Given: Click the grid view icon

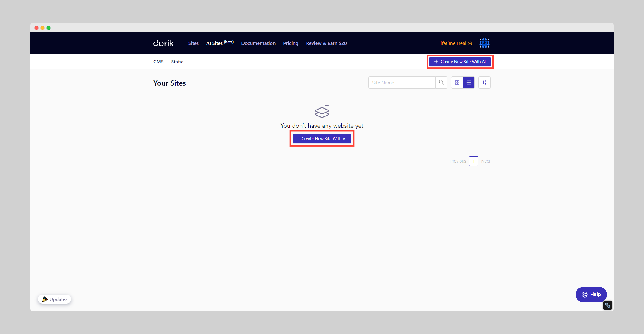Looking at the screenshot, I should 457,83.
